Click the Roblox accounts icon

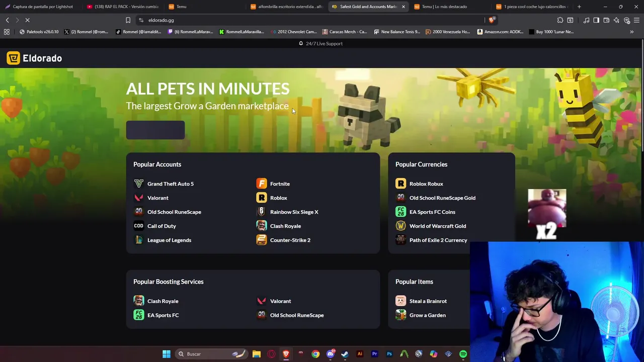261,198
